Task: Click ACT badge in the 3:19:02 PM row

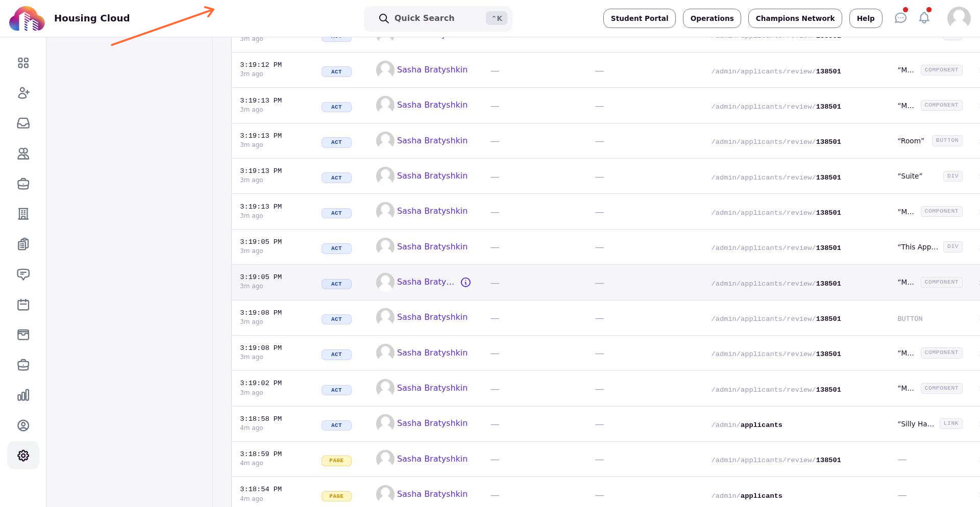Action: [x=336, y=390]
